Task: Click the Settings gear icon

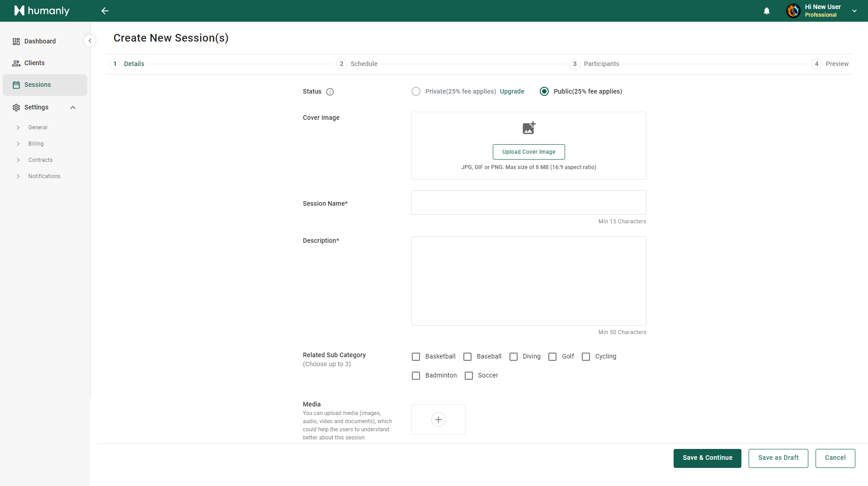Action: (16, 108)
